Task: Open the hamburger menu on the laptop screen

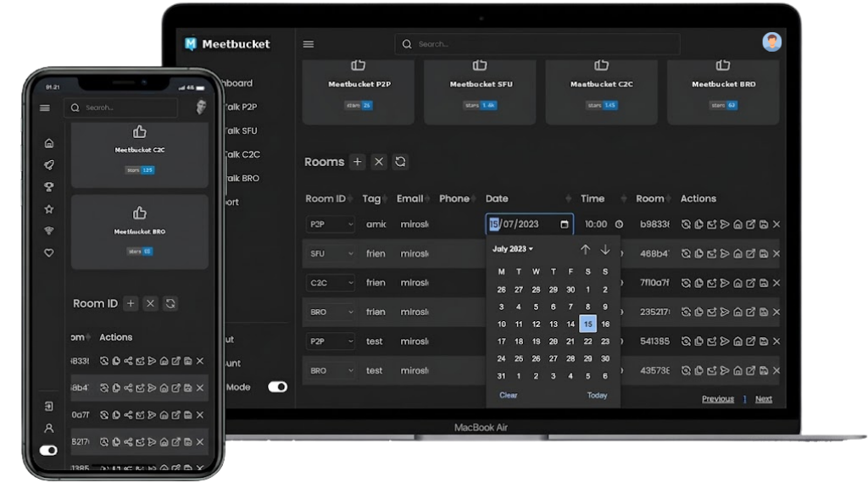Action: (309, 44)
